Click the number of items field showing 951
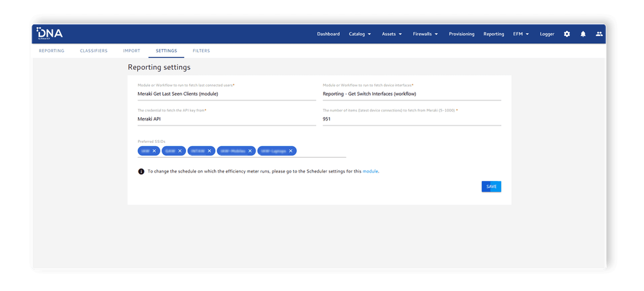The image size is (644, 291). (412, 118)
